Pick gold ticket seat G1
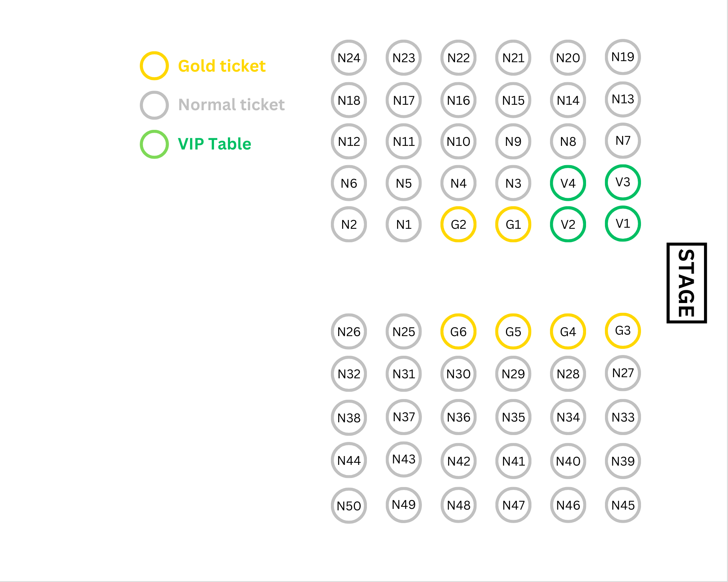 click(513, 224)
